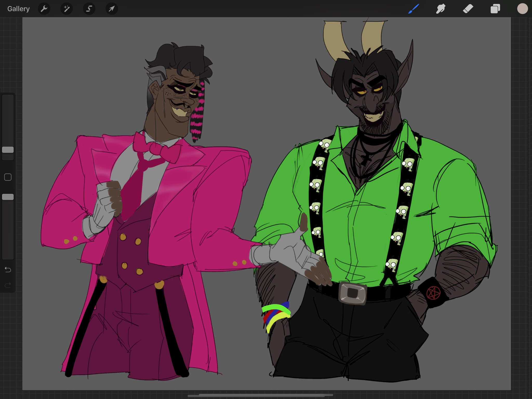Select the Adjustments magic wand tool
Viewport: 532px width, 399px height.
(66, 9)
